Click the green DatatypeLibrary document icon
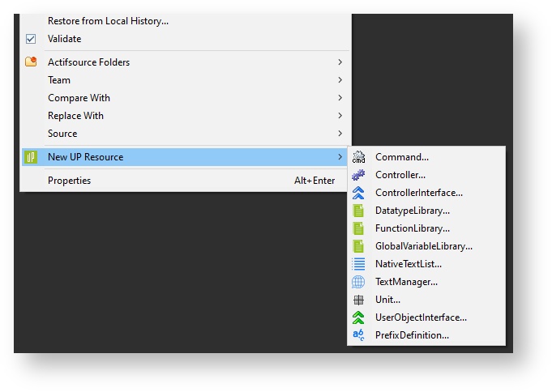552x392 pixels. click(x=358, y=211)
